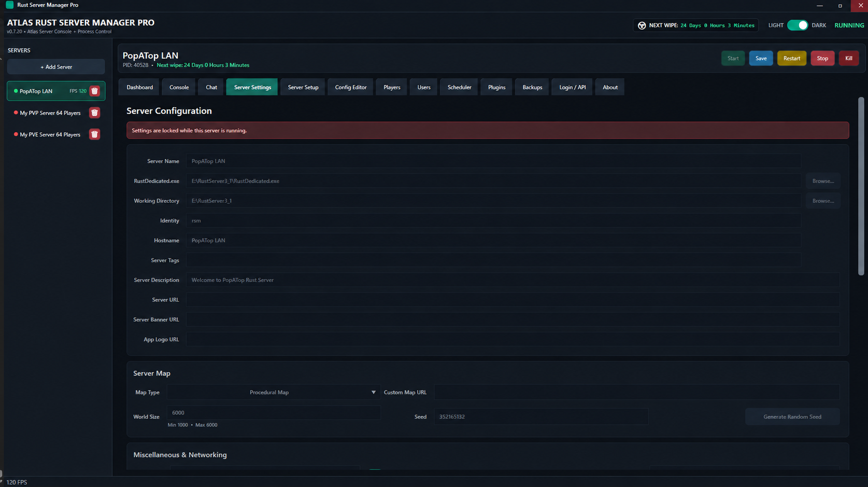Browse for RustDedicated.exe path
The image size is (868, 487).
pos(823,181)
